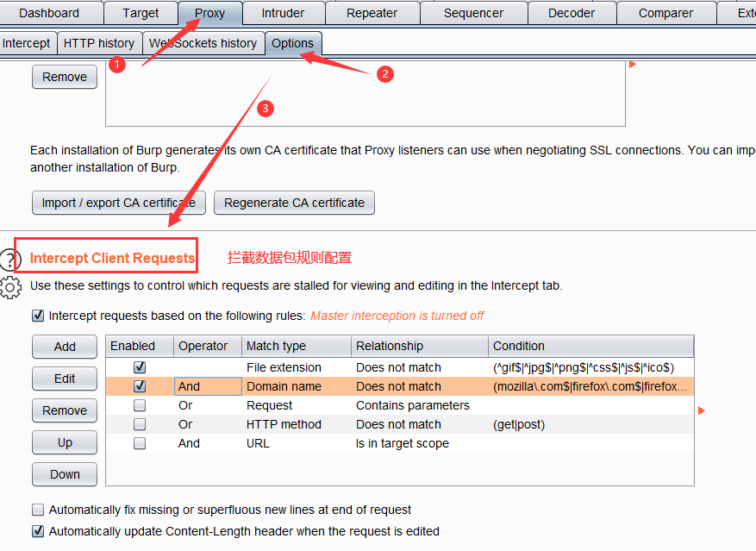This screenshot has width=756, height=551.
Task: Move selected rule Up
Action: click(65, 442)
